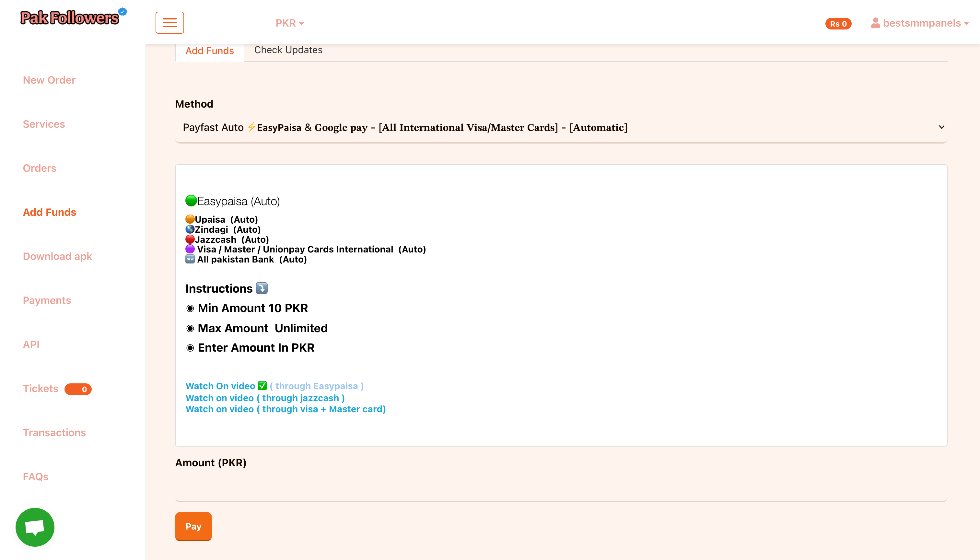The width and height of the screenshot is (980, 560).
Task: Click the Instructions arrow emoji icon
Action: pyautogui.click(x=262, y=288)
